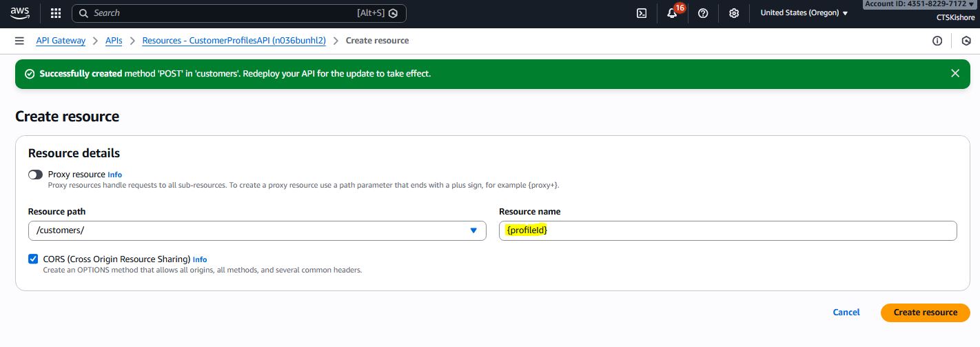The image size is (980, 347).
Task: Launch CloudShell terminal icon
Action: tap(641, 13)
